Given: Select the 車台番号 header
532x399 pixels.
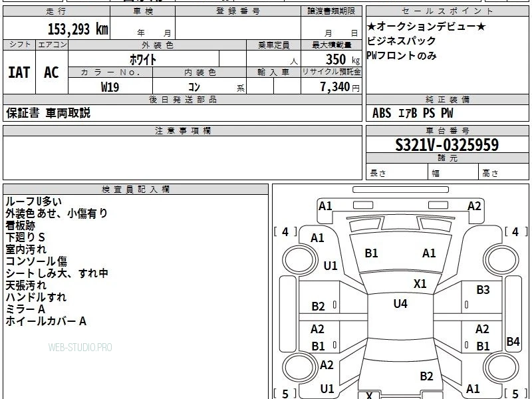Looking at the screenshot, I should point(447,130).
